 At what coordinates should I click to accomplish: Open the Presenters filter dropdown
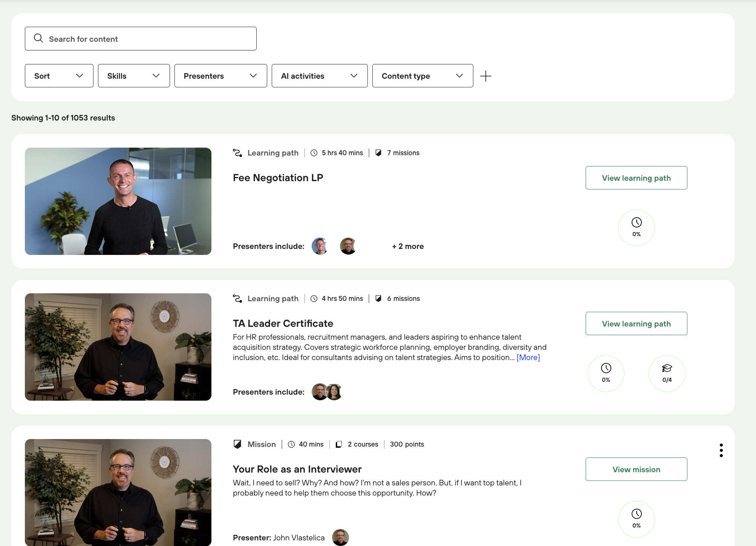pos(220,76)
